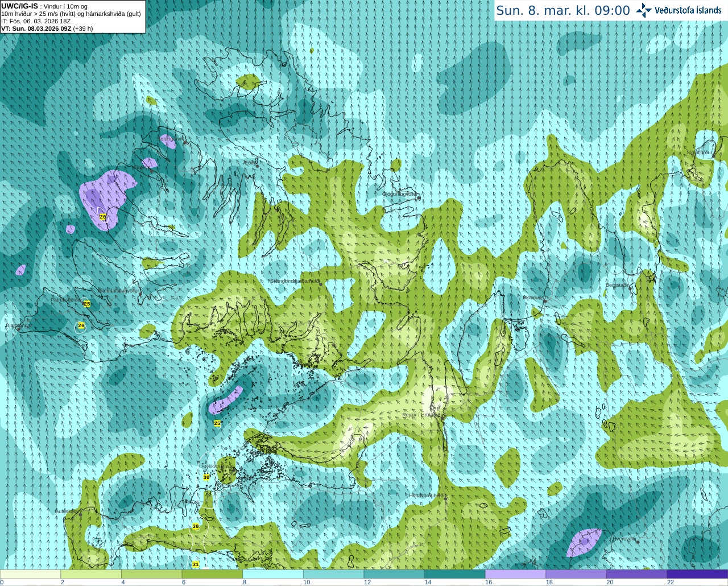
Task: Click the legend scale number 8
Action: (245, 582)
